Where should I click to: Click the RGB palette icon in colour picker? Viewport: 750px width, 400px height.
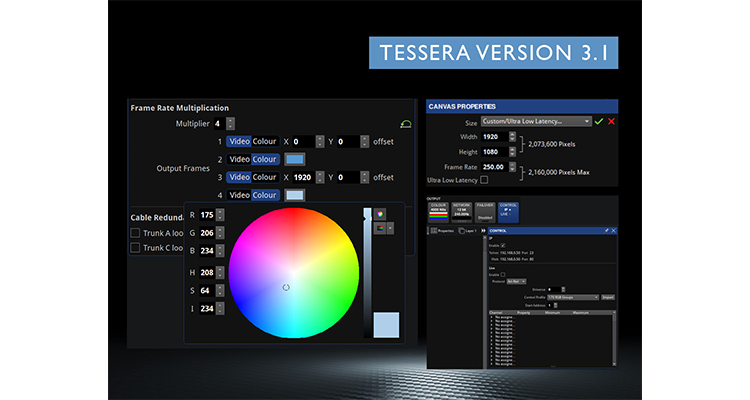(x=380, y=228)
